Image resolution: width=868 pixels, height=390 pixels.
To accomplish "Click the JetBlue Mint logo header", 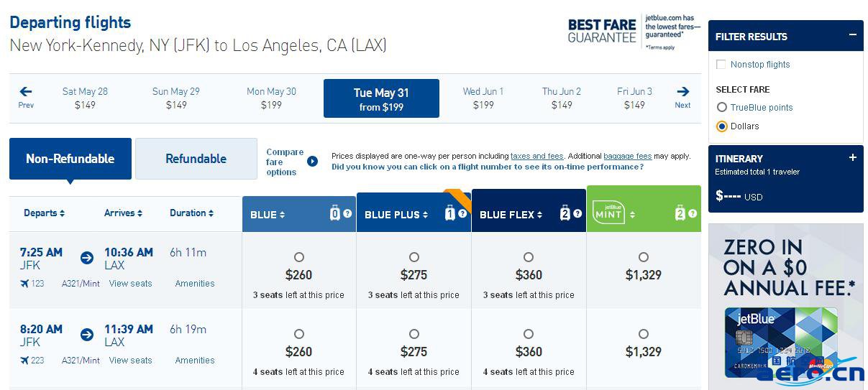I will point(608,213).
